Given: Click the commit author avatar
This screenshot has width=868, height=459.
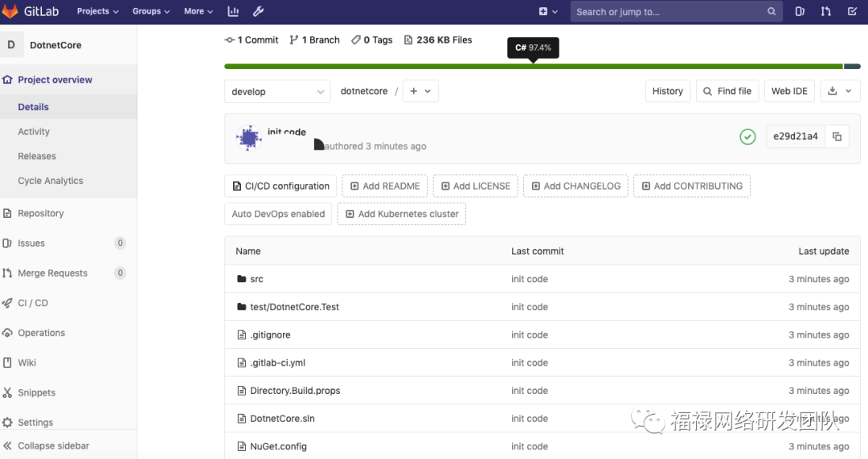Looking at the screenshot, I should tap(249, 138).
